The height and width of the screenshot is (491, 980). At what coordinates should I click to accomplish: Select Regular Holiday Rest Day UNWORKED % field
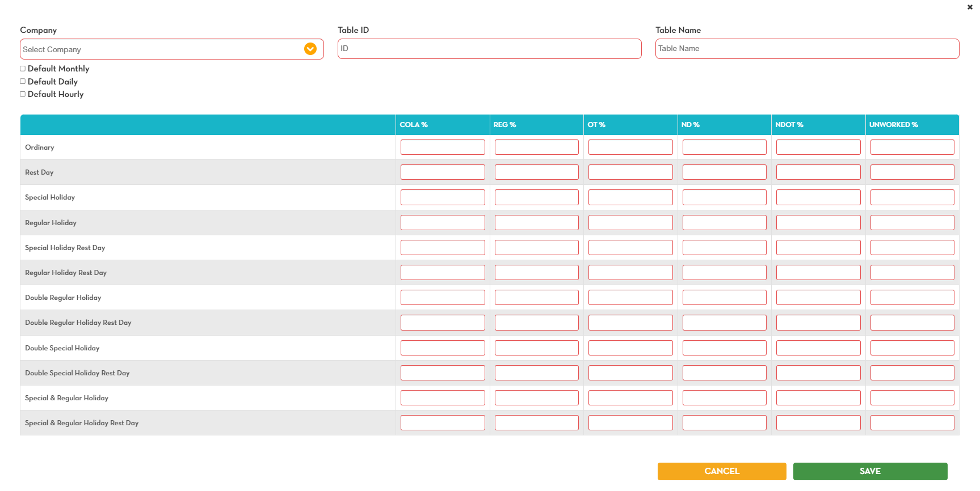point(912,273)
